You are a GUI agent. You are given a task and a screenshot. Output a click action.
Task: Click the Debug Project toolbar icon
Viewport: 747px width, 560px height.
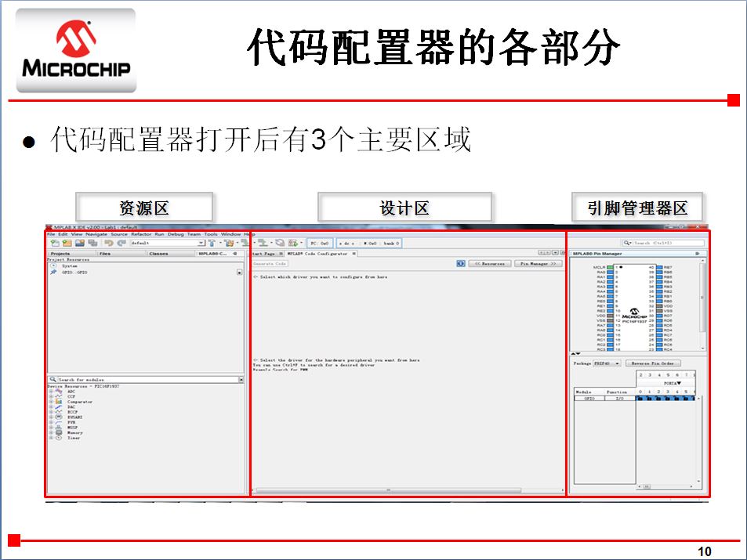coord(293,243)
